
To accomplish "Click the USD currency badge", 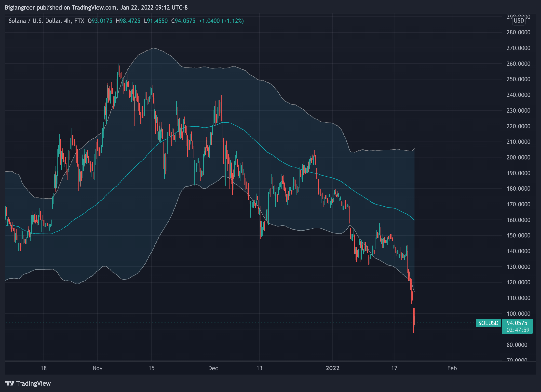I will [x=519, y=21].
